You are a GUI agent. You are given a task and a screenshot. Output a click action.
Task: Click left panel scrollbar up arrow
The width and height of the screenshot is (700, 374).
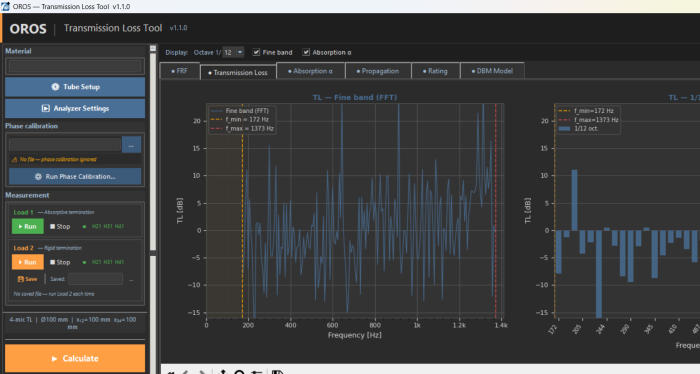coord(153,48)
